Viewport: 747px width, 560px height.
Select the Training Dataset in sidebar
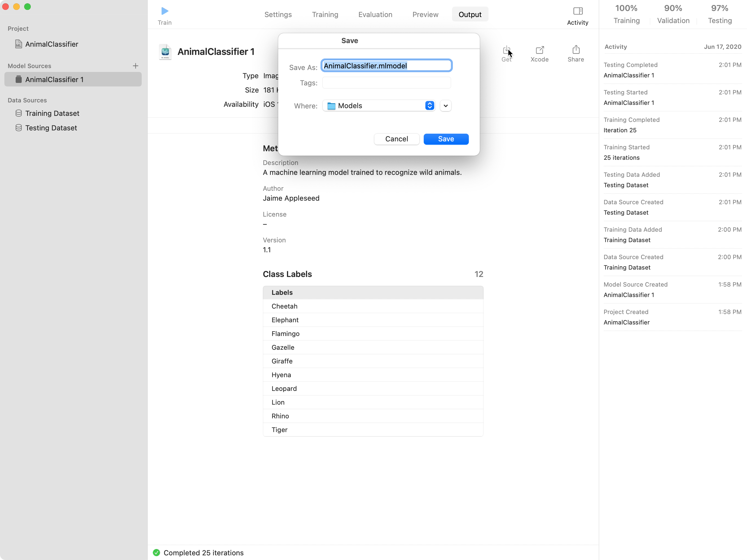[52, 113]
